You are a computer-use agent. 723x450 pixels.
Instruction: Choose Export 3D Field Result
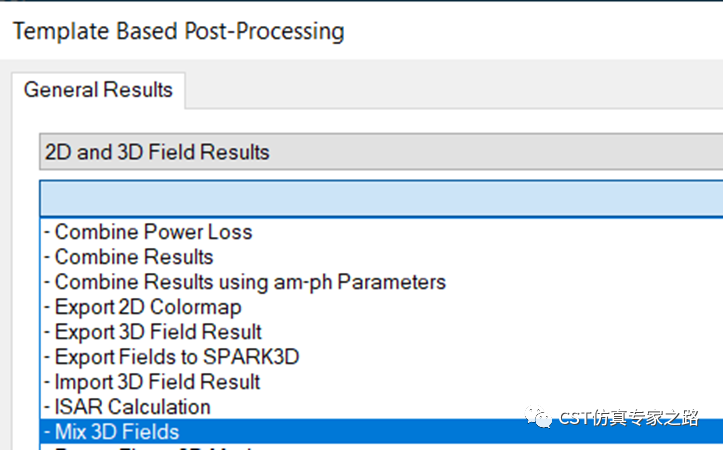158,332
